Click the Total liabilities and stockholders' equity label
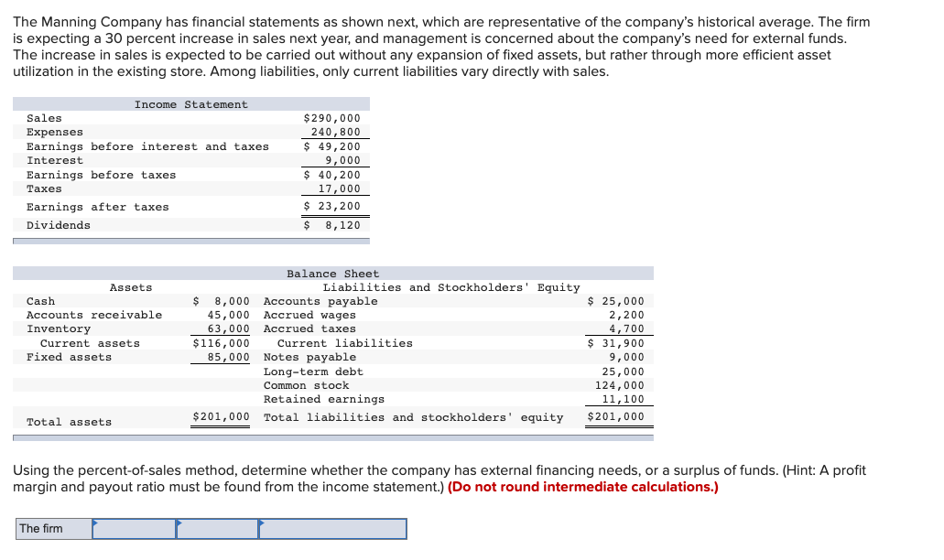 point(414,417)
